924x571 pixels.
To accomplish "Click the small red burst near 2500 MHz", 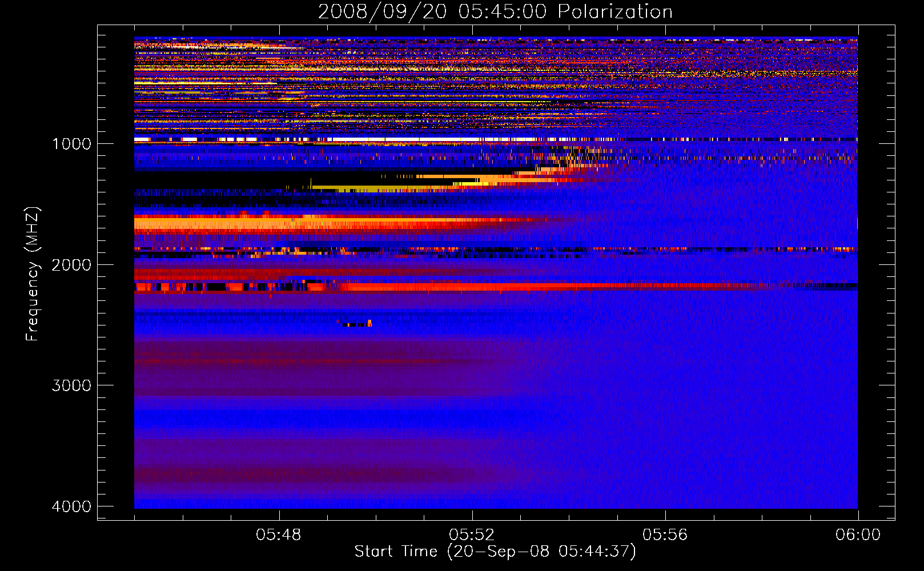I will pyautogui.click(x=355, y=323).
